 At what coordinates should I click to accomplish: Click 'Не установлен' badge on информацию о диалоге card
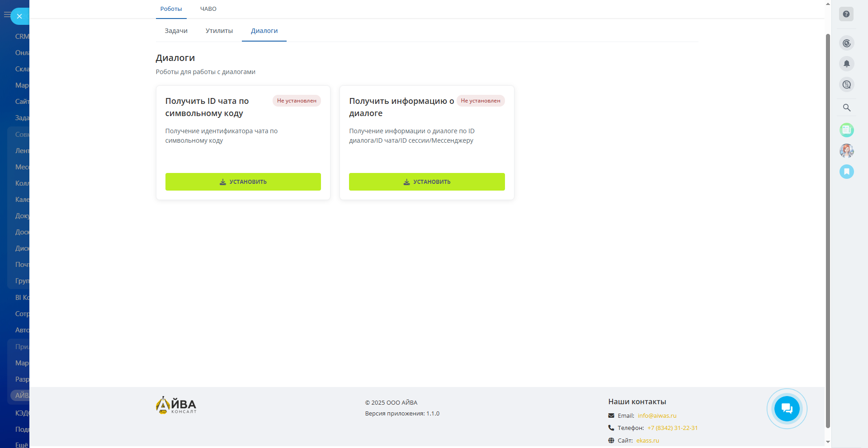pos(481,101)
